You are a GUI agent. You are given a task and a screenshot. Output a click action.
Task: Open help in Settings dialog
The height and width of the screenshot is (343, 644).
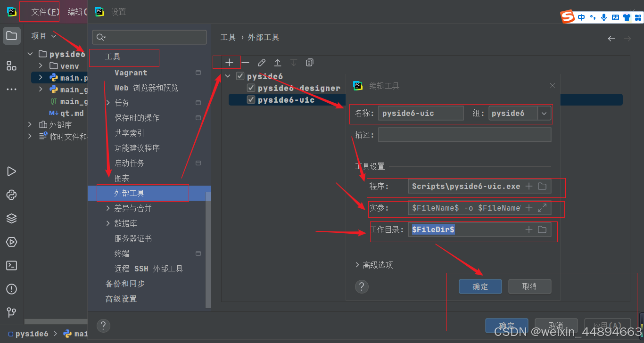click(103, 326)
